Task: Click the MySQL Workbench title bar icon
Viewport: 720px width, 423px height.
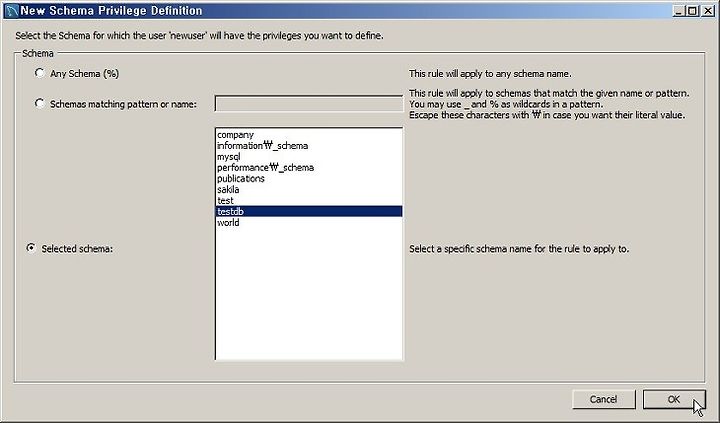Action: 11,11
